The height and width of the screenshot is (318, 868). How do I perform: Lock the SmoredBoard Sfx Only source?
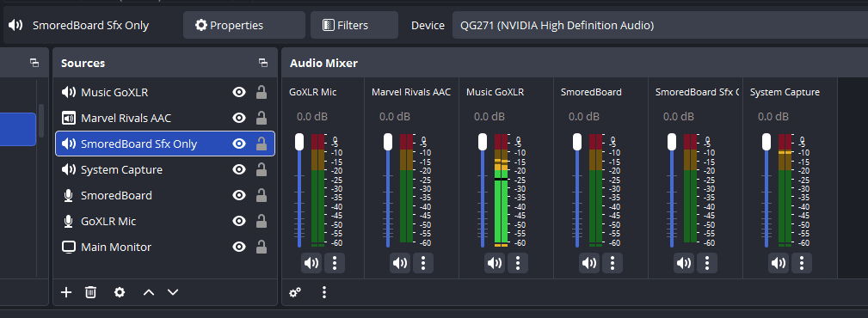coord(262,144)
